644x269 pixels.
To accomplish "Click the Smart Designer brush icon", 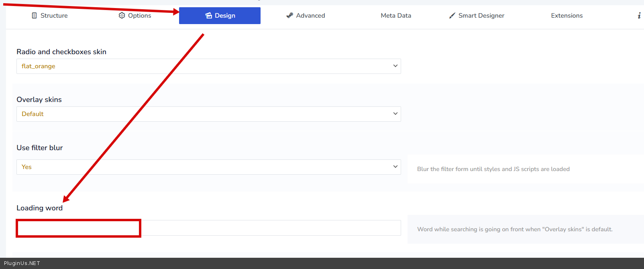I will tap(452, 16).
